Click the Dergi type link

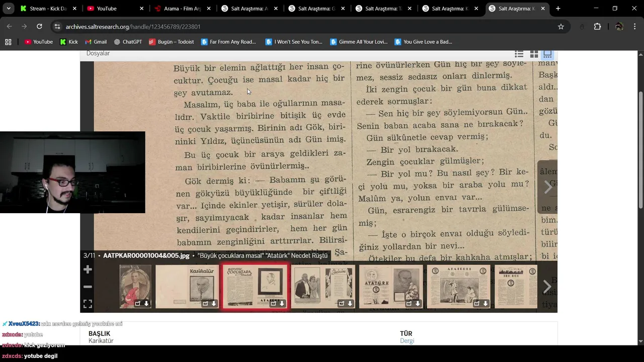point(407,341)
